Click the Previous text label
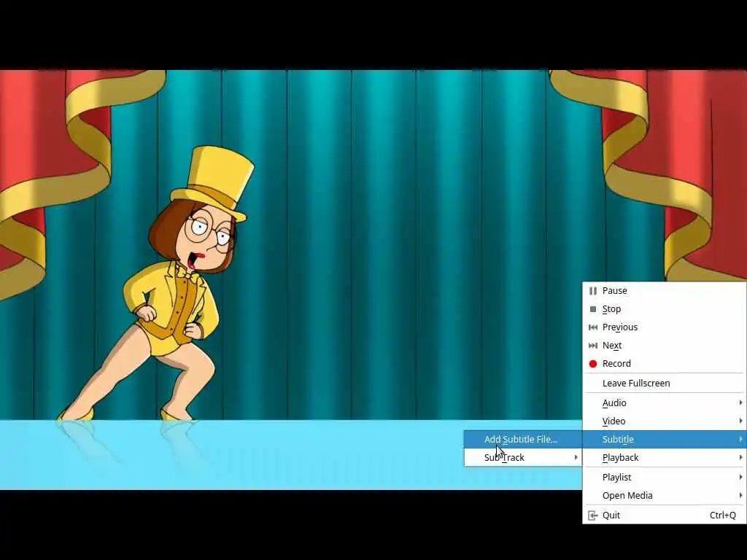This screenshot has height=560, width=747. tap(620, 327)
